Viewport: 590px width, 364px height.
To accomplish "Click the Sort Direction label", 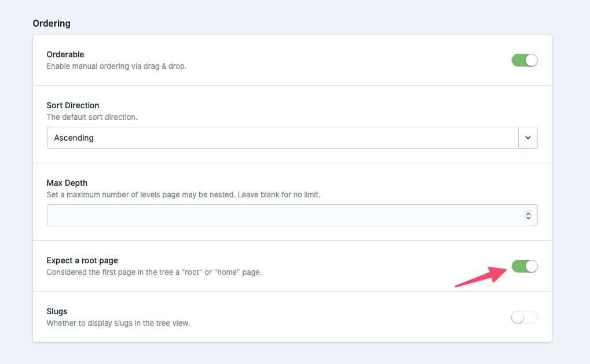I will [73, 105].
